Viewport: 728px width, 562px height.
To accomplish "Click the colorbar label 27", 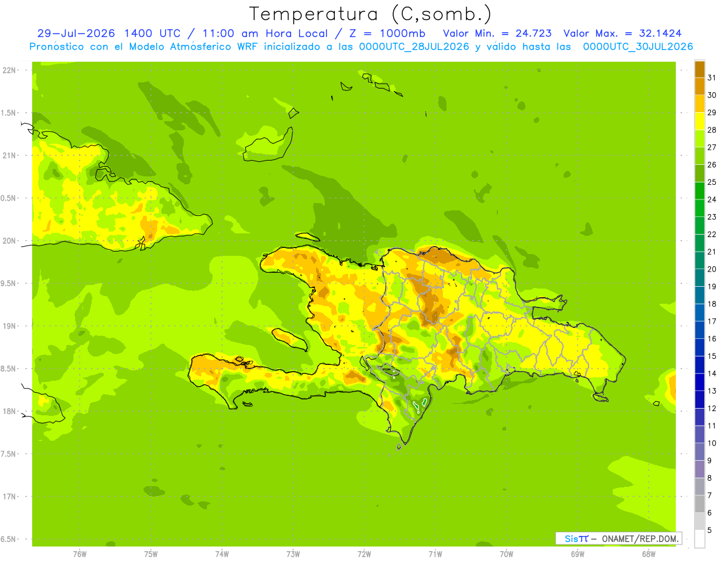I will click(x=712, y=147).
